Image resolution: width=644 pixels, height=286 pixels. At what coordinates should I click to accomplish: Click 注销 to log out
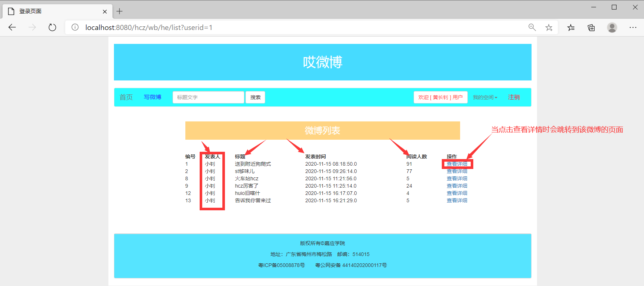tap(514, 97)
